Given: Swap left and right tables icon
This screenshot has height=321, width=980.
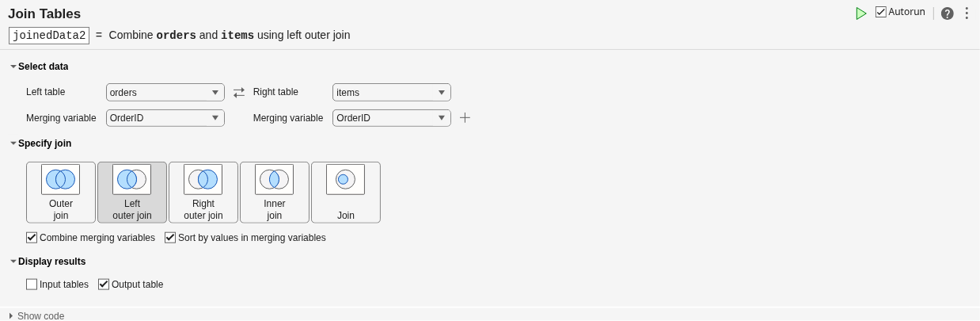Looking at the screenshot, I should point(239,93).
